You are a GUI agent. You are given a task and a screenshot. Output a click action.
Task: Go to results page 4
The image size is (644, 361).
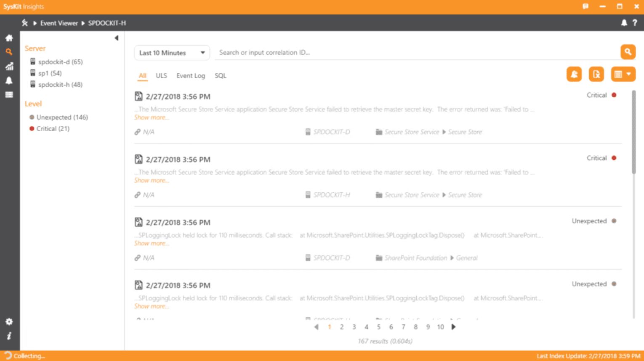click(x=366, y=327)
